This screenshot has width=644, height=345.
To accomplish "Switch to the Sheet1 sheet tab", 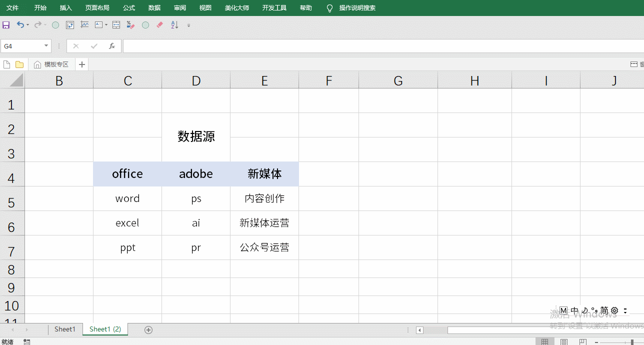I will point(64,329).
